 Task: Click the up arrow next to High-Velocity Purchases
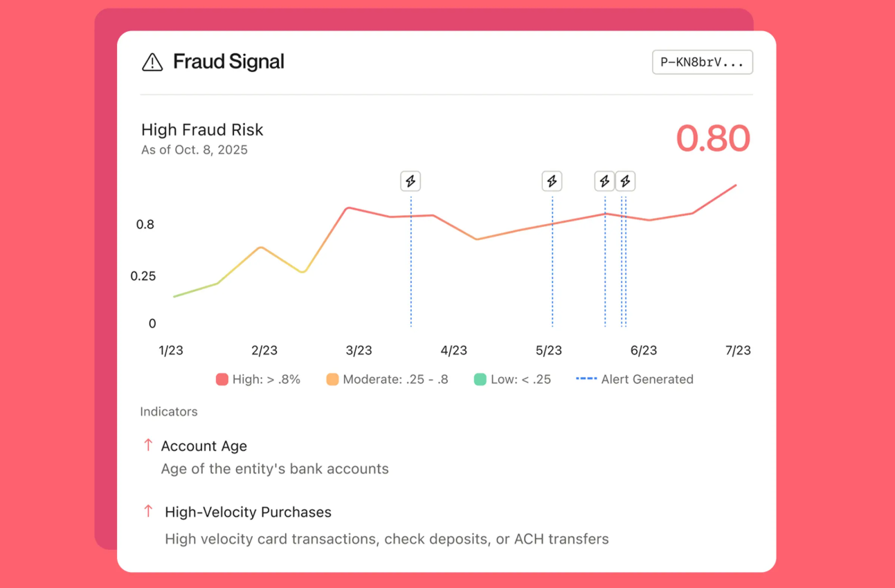click(x=147, y=511)
